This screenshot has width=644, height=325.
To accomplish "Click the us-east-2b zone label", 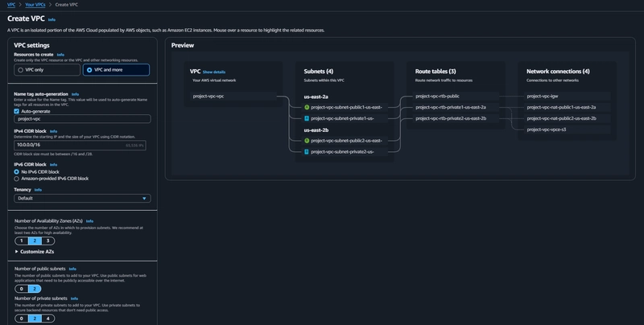I will (316, 130).
